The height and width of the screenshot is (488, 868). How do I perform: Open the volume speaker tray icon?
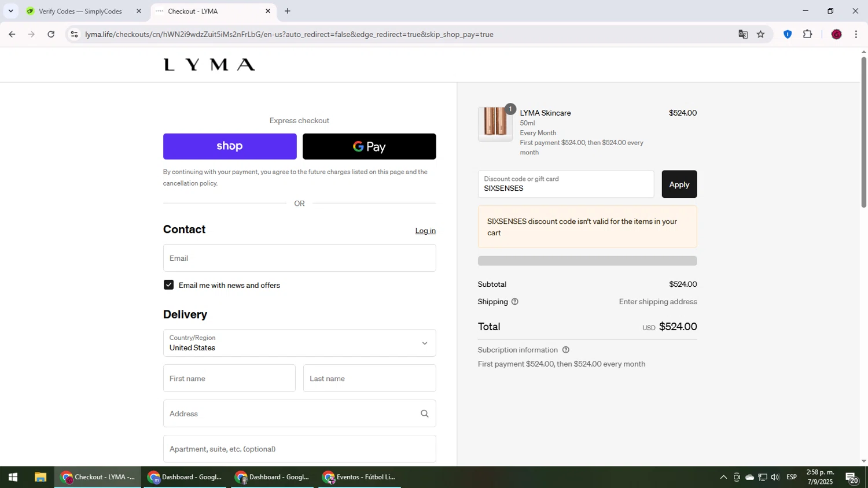click(x=775, y=477)
